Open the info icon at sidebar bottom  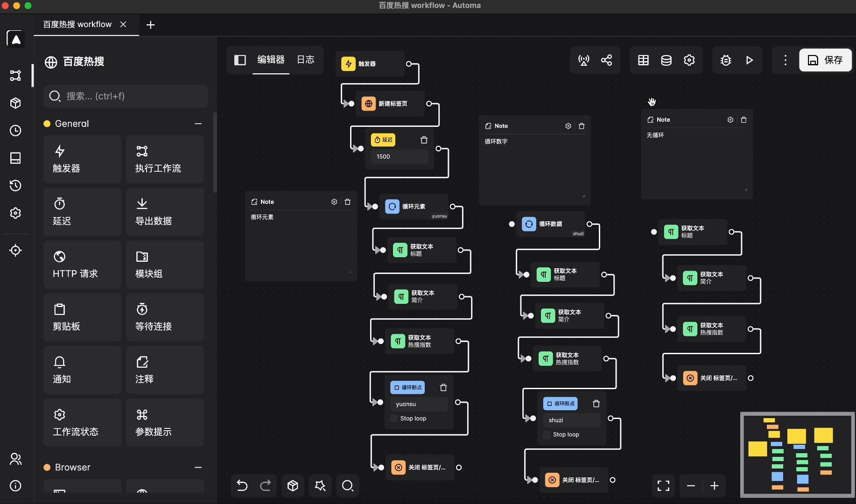click(x=15, y=486)
